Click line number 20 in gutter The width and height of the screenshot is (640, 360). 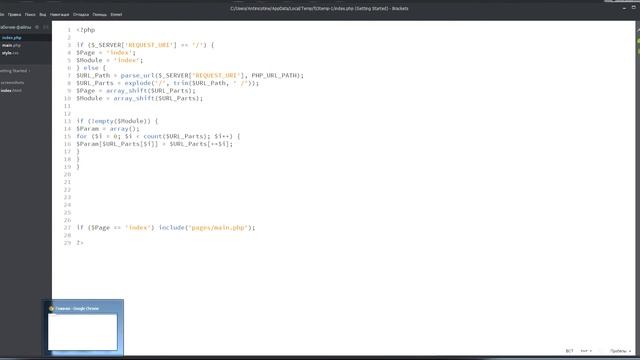[x=67, y=174]
